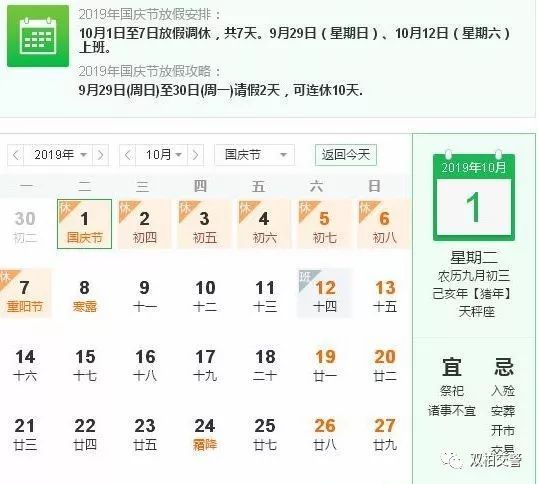Click 天秤座 zodiac text
Image resolution: width=538 pixels, height=484 pixels.
[x=477, y=311]
